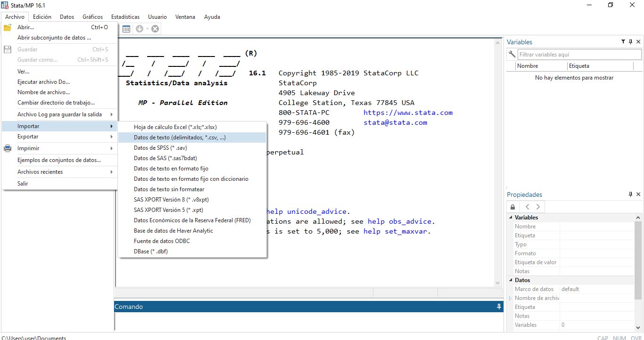Open dropdown arrow beside the down-arrow toolbar icon
Image resolution: width=644 pixels, height=340 pixels.
pyautogui.click(x=147, y=29)
